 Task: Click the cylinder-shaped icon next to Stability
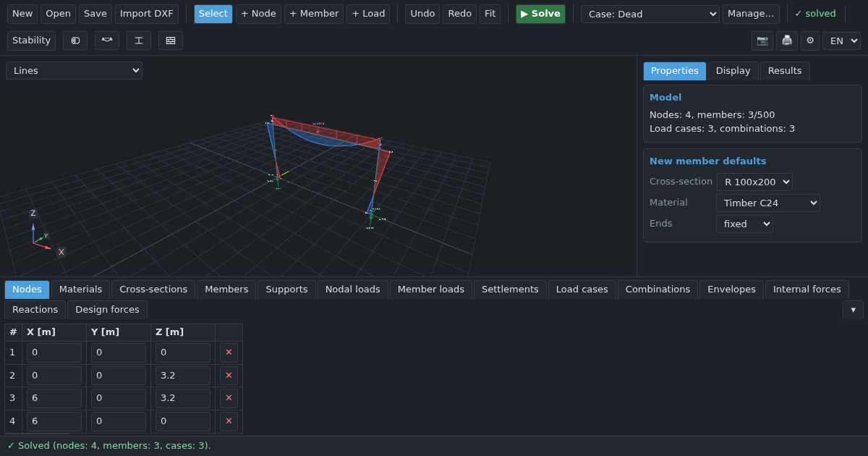[75, 41]
